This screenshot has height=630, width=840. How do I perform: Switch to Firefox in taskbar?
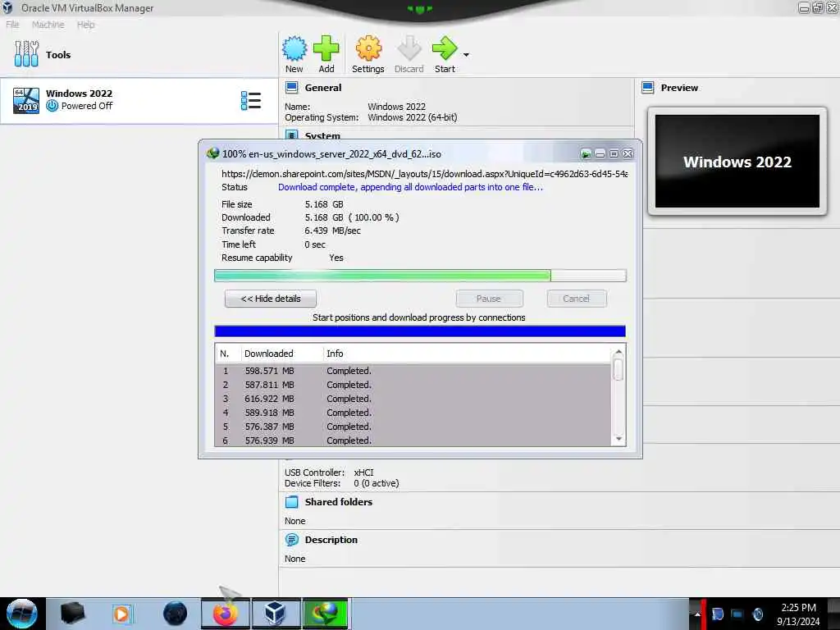point(226,614)
